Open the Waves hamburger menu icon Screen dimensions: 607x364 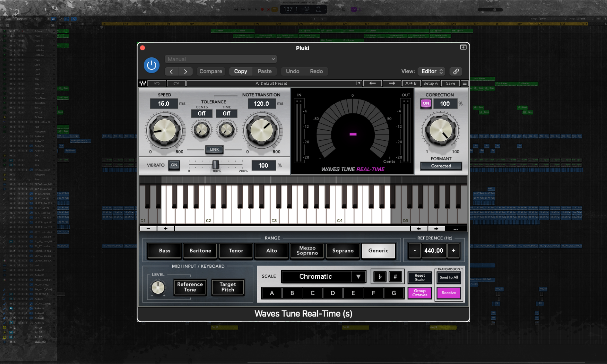(x=464, y=83)
